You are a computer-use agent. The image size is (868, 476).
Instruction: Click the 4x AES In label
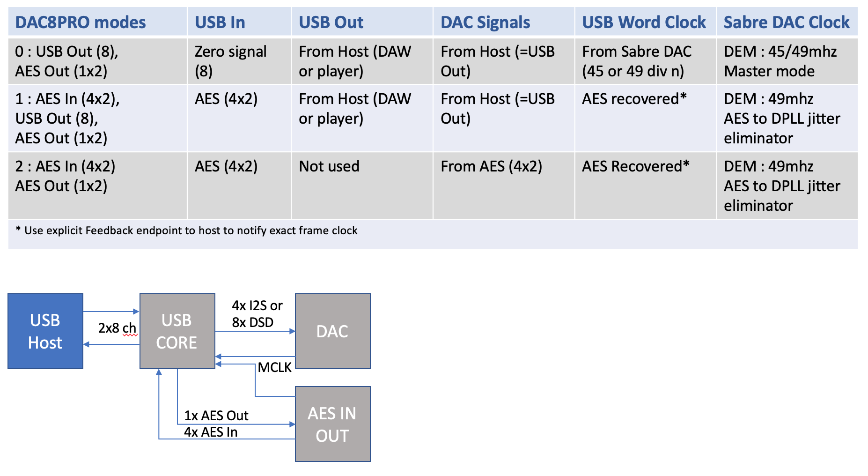(211, 432)
